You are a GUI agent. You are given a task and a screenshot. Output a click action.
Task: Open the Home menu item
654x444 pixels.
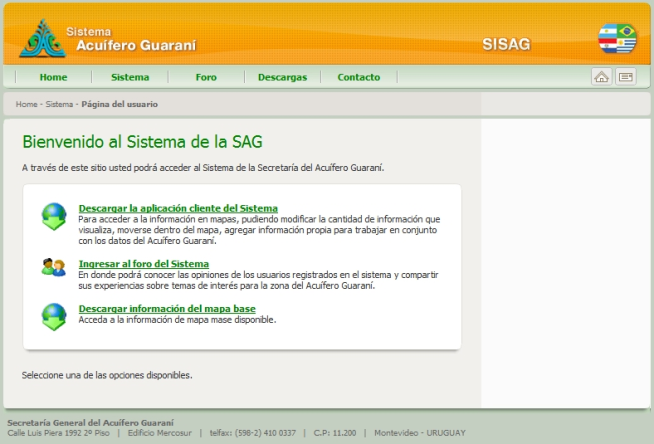pos(53,77)
